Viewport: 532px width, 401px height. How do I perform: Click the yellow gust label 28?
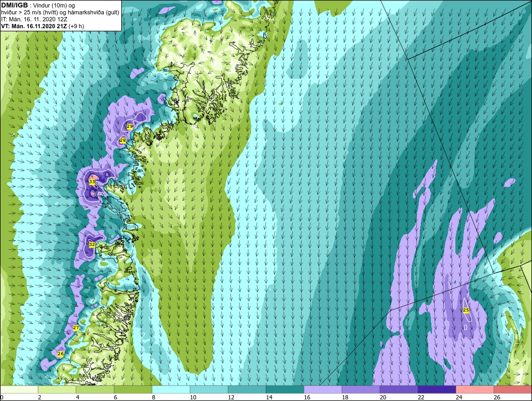coord(123,140)
